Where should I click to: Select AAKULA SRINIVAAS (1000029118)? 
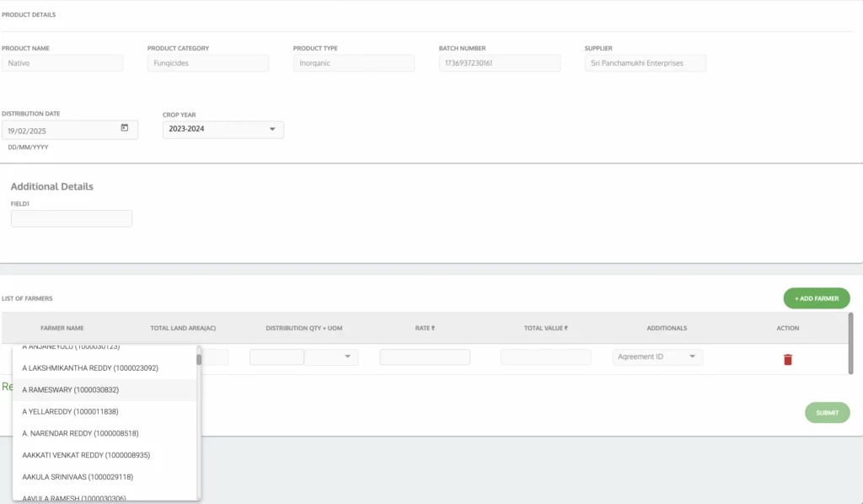(x=105, y=477)
